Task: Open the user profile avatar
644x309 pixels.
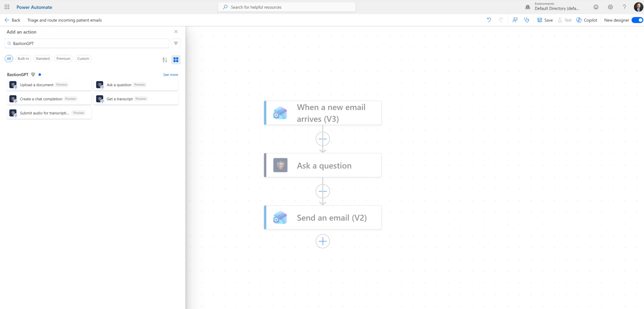Action: [638, 7]
